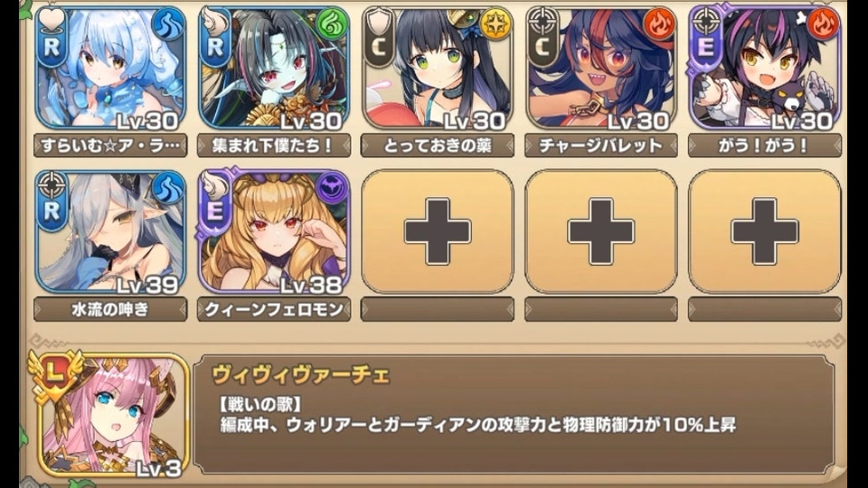Select the 水流の呻き Lv39 card portrait

coord(110,231)
